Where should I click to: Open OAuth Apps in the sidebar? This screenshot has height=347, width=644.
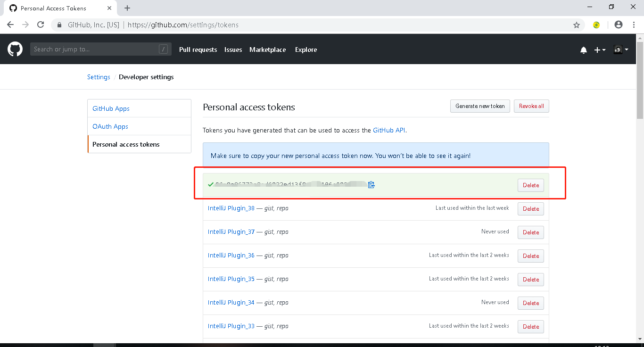tap(140, 126)
